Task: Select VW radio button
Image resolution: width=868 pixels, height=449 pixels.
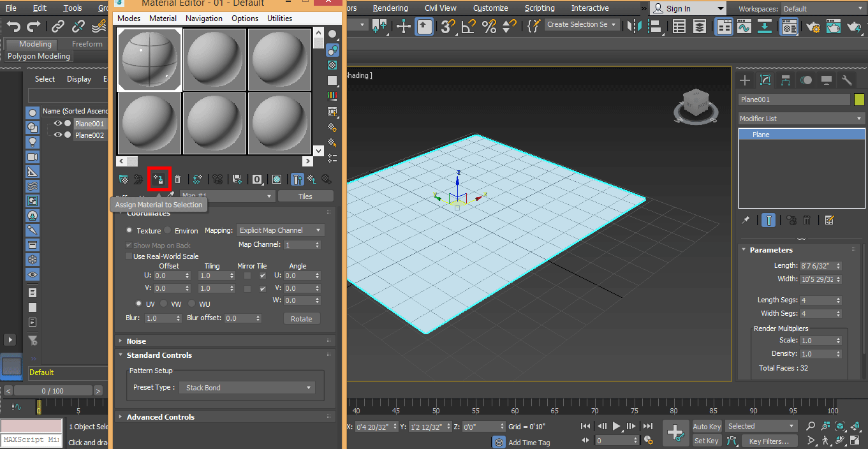Action: 164,304
